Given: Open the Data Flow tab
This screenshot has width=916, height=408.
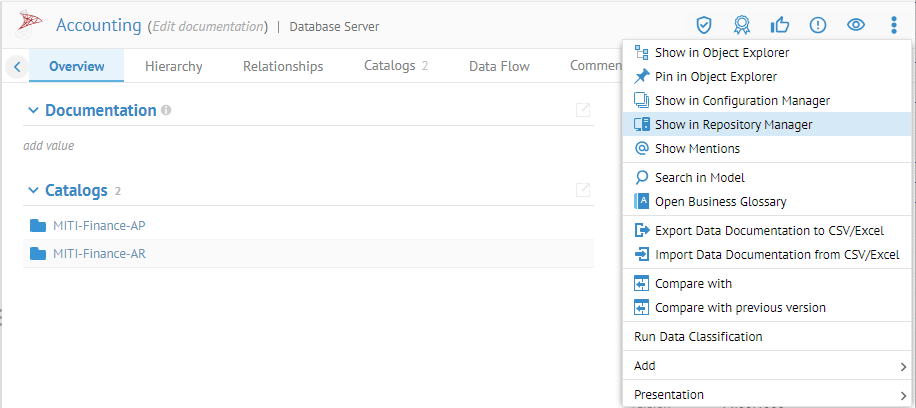Looking at the screenshot, I should (499, 66).
